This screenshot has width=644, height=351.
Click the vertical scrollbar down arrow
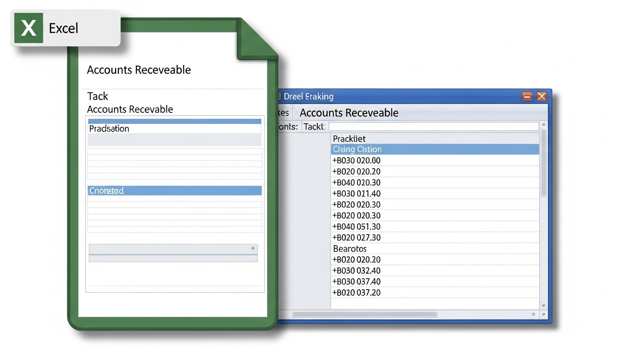[x=543, y=305]
